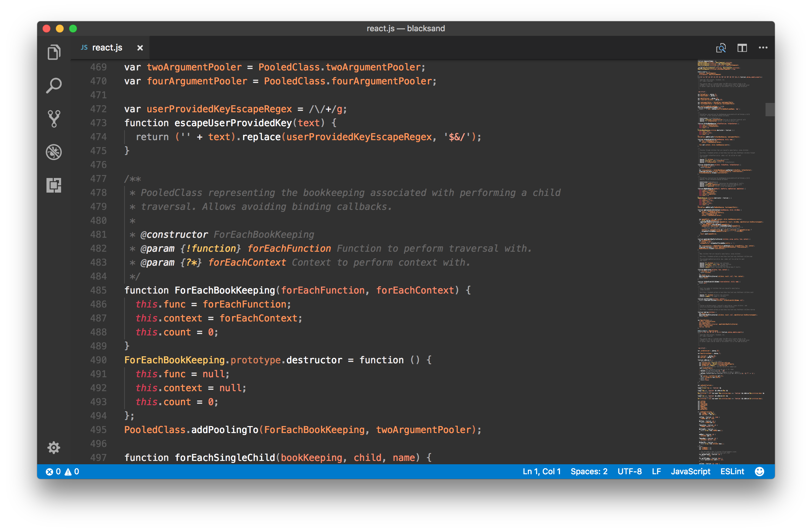Screen dimensions: 812x532
Task: Open the editor more actions menu
Action: pos(763,48)
